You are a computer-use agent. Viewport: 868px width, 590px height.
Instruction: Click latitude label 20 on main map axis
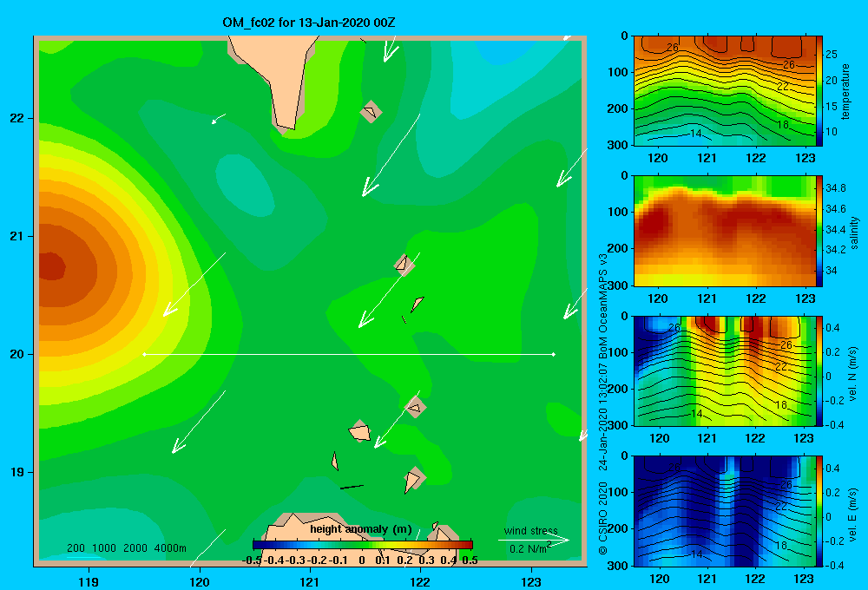(16, 354)
